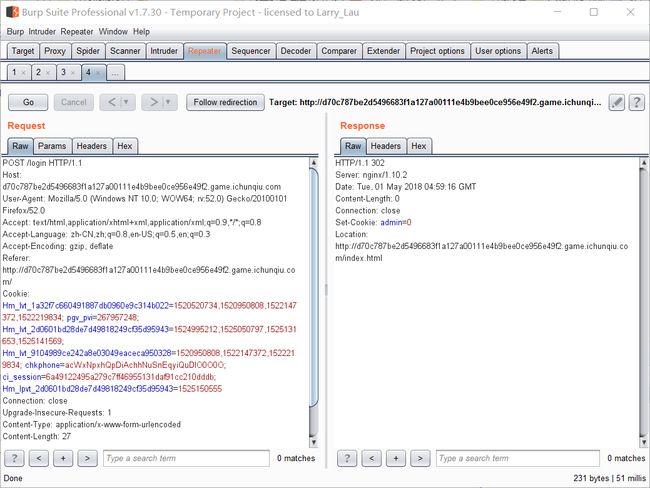This screenshot has width=650, height=488.
Task: Open the Repeater menu
Action: coord(77,32)
